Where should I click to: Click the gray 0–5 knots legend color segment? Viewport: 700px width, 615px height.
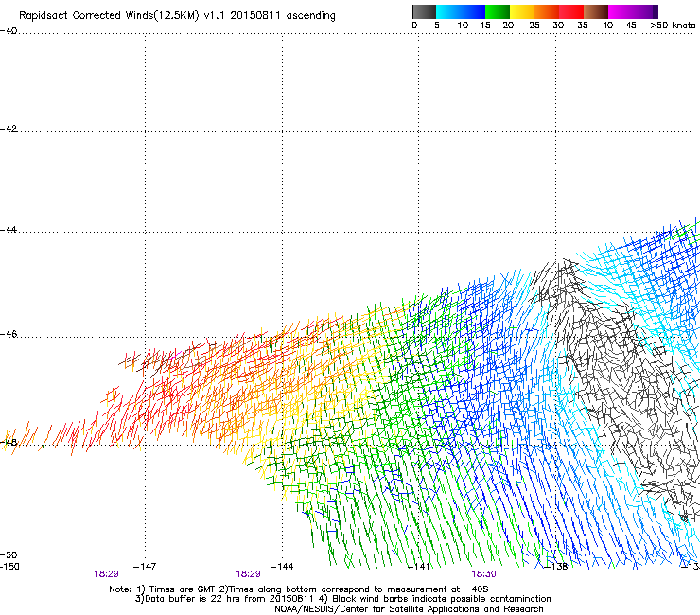click(x=424, y=11)
